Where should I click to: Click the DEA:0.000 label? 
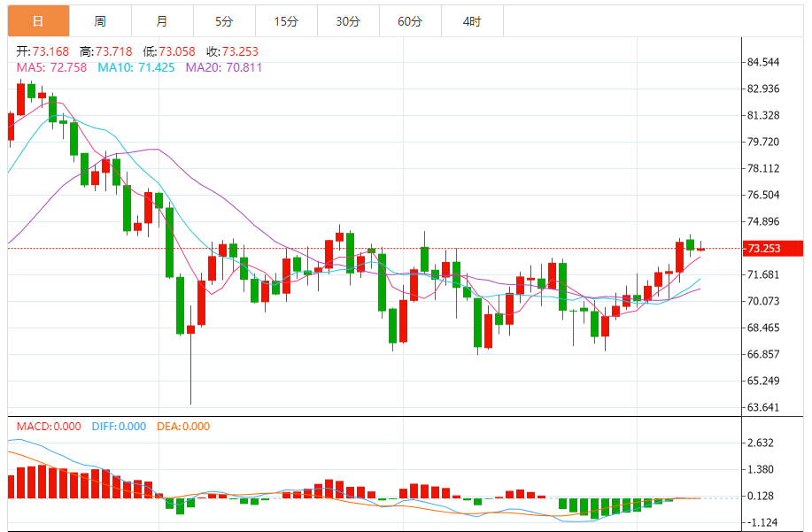click(x=183, y=427)
